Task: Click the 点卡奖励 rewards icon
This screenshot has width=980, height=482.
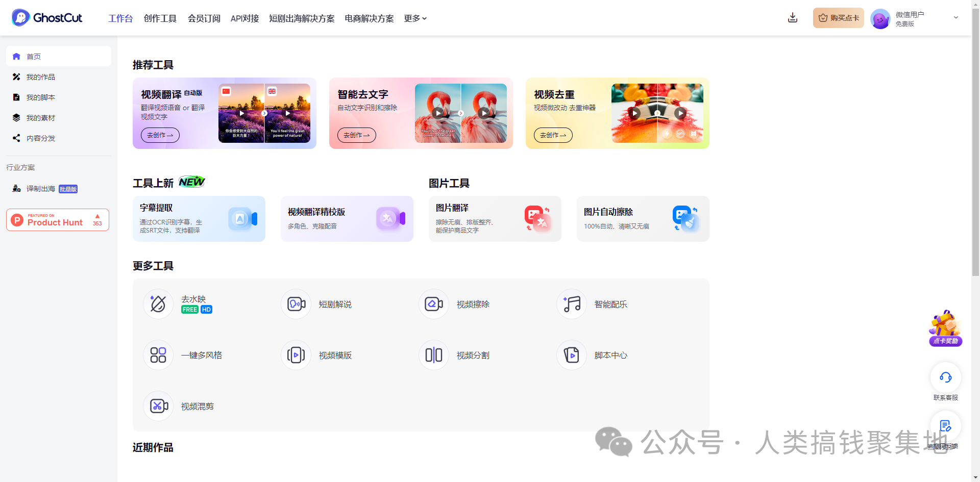Action: click(x=945, y=328)
